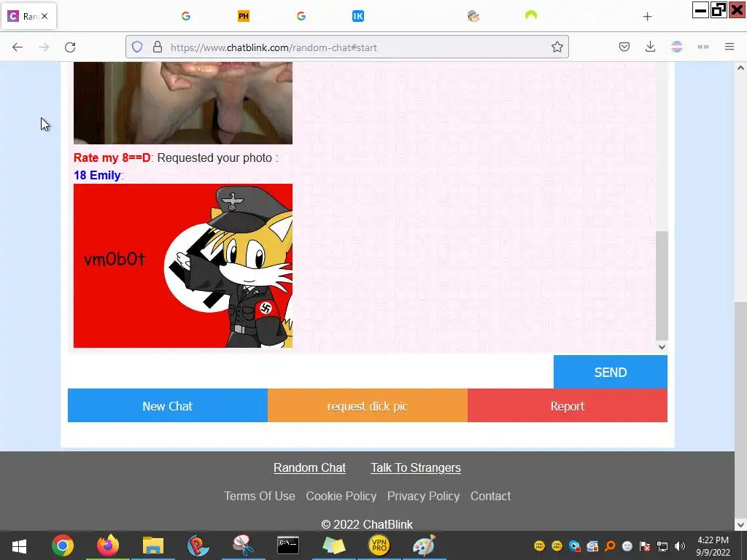This screenshot has height=560, width=747.
Task: Click the page scrollbar up arrow
Action: point(740,68)
